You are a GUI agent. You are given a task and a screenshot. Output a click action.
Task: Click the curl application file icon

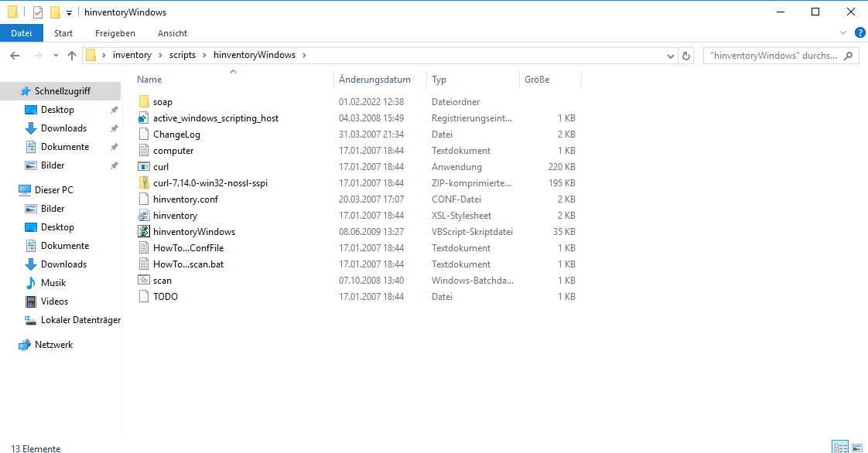click(144, 167)
